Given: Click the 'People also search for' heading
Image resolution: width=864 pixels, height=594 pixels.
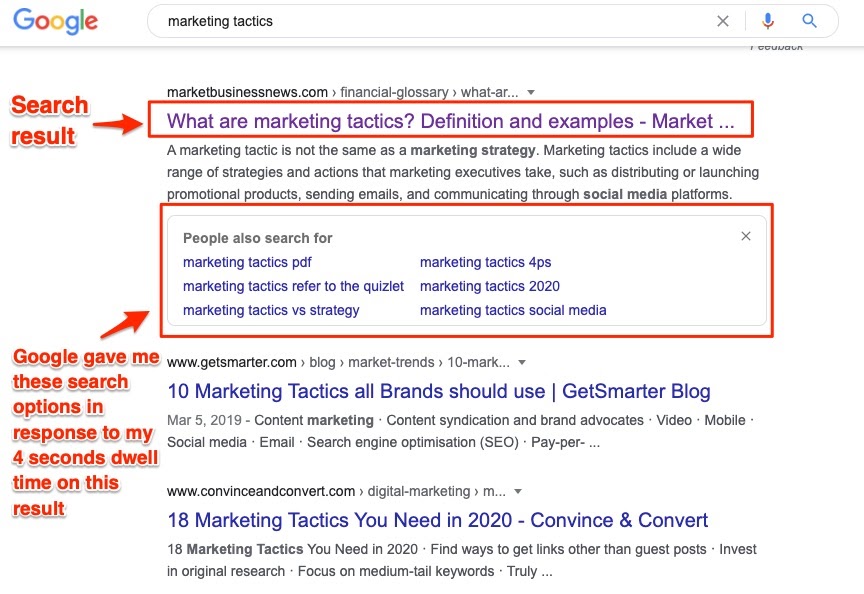Looking at the screenshot, I should tap(257, 238).
